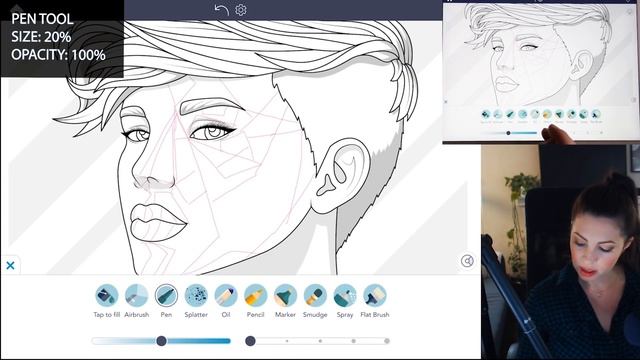Screen dimensions: 640x360
Task: Select the Pencil tool
Action: 256,296
